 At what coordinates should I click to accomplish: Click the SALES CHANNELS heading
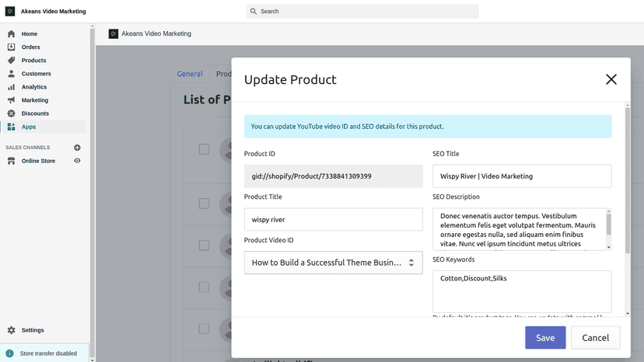tap(27, 148)
